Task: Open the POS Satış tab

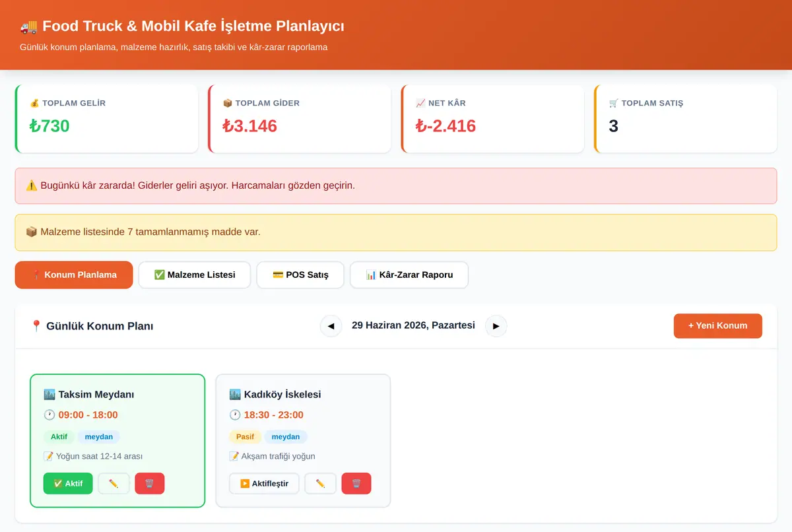Action: coord(300,275)
